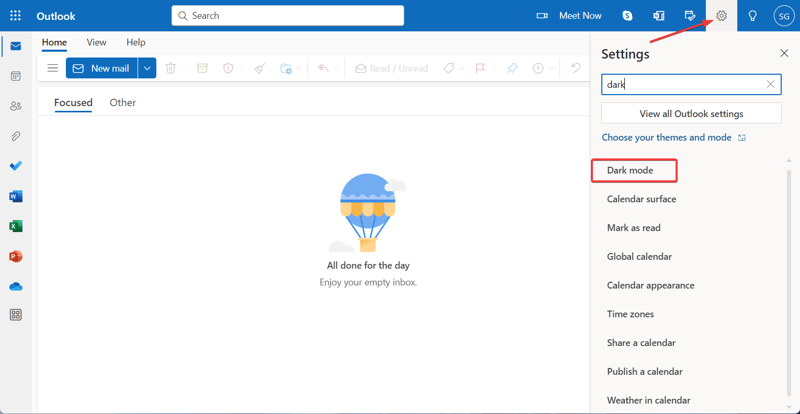Expand the Move to chevron
The height and width of the screenshot is (414, 800).
coord(299,69)
